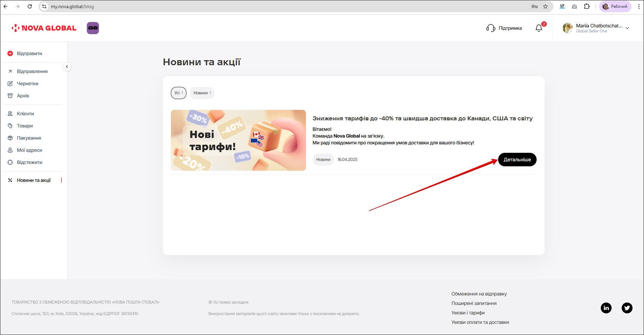Open Відправлення in the sidebar
Screen dimensions: 644x335
[x=32, y=71]
